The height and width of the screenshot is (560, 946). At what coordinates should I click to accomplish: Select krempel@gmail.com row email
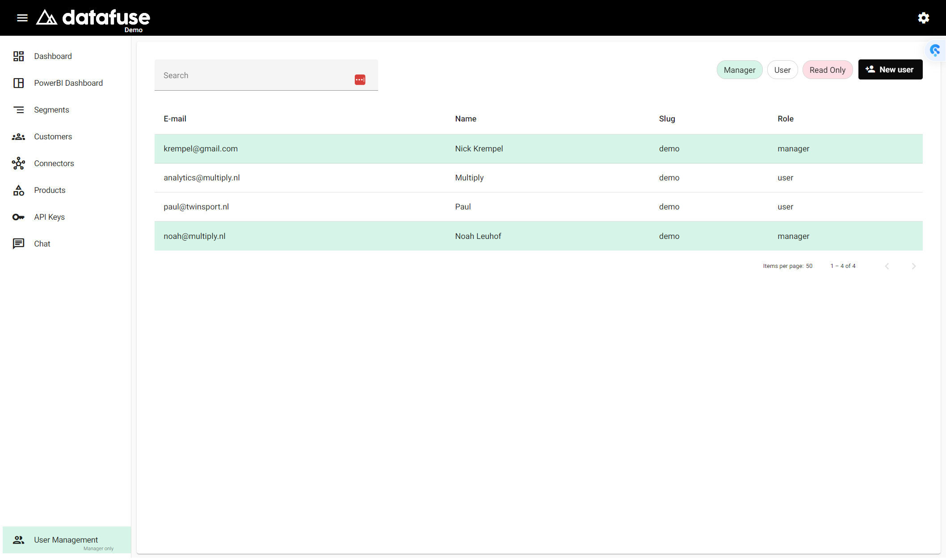201,149
